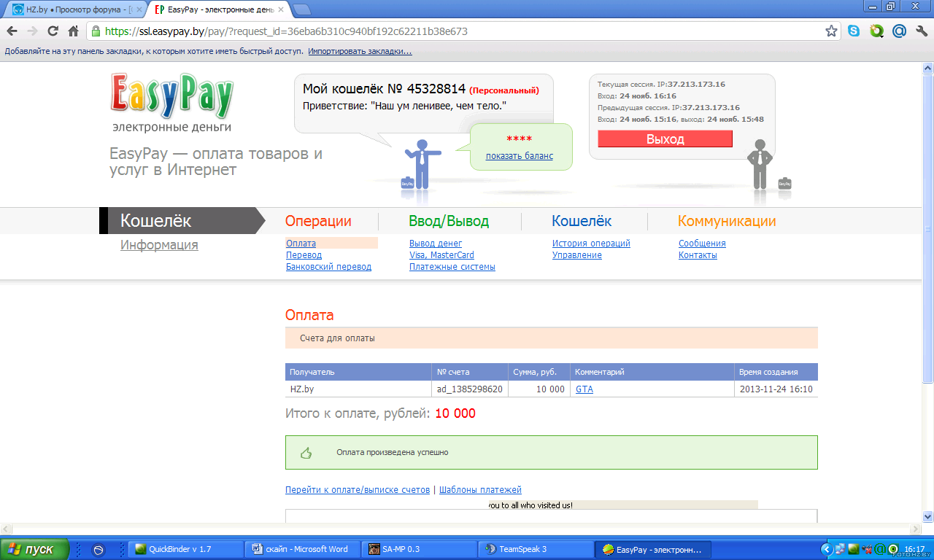Click the green padlock in address bar
This screenshot has height=560, width=934.
click(x=96, y=32)
